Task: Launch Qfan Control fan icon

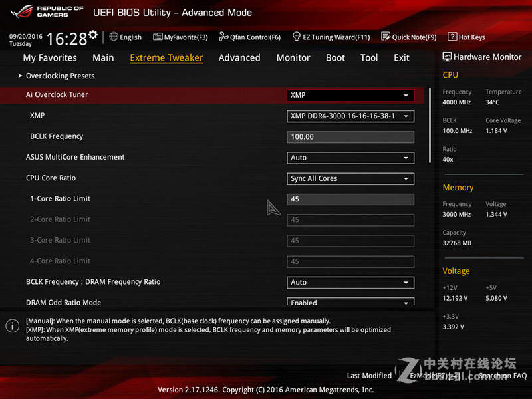Action: [x=223, y=37]
